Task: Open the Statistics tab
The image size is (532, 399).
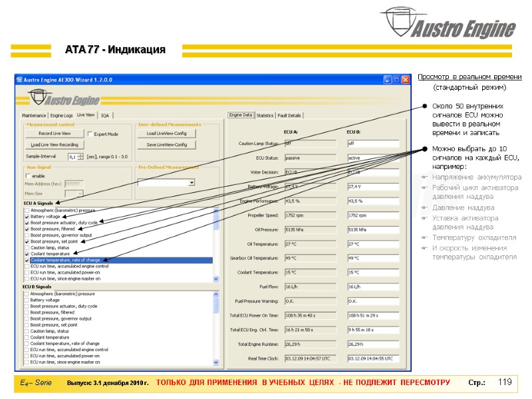Action: click(265, 116)
